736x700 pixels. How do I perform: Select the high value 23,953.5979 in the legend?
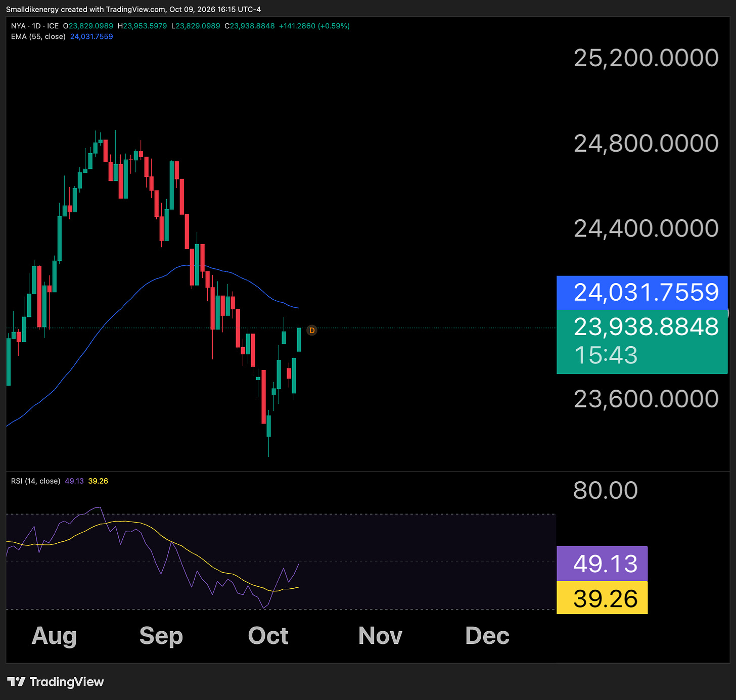[x=145, y=26]
